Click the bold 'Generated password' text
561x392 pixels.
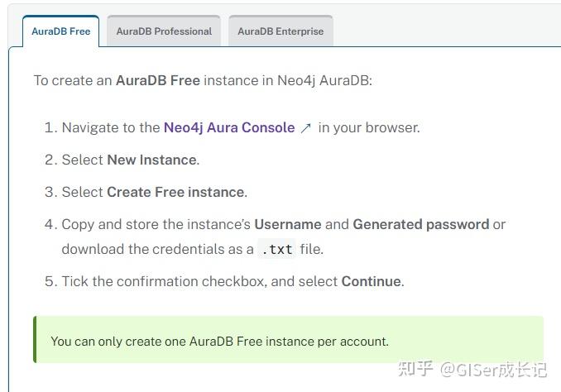click(x=420, y=224)
